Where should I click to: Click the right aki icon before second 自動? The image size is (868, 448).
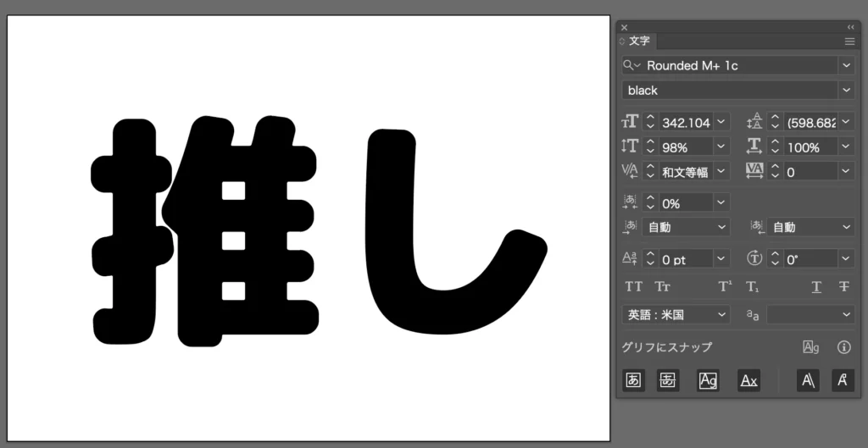click(756, 227)
